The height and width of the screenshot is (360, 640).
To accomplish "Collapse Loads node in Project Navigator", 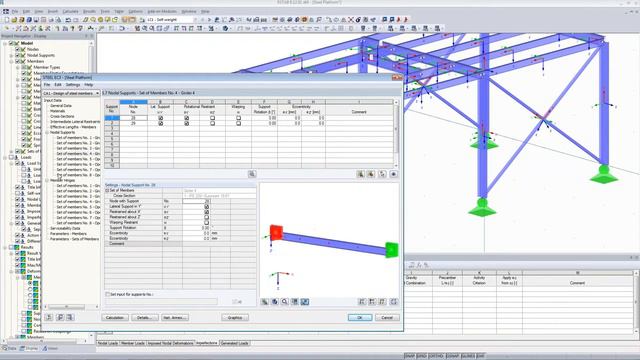I will pyautogui.click(x=5, y=157).
